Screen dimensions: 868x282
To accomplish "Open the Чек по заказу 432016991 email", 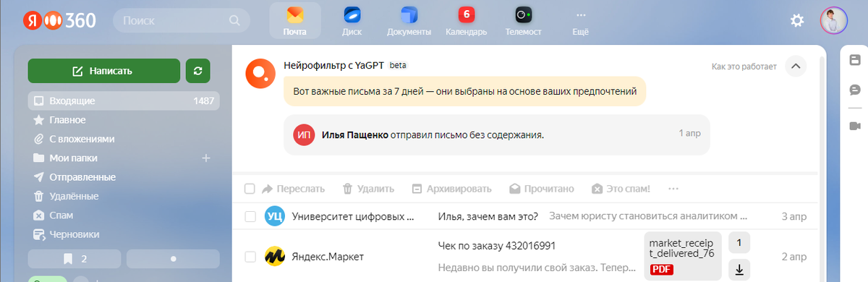I will (497, 245).
